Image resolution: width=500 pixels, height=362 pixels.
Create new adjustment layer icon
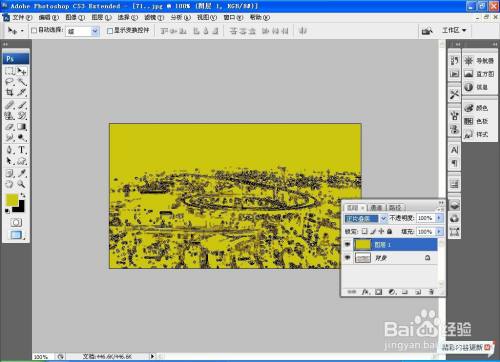pyautogui.click(x=392, y=292)
